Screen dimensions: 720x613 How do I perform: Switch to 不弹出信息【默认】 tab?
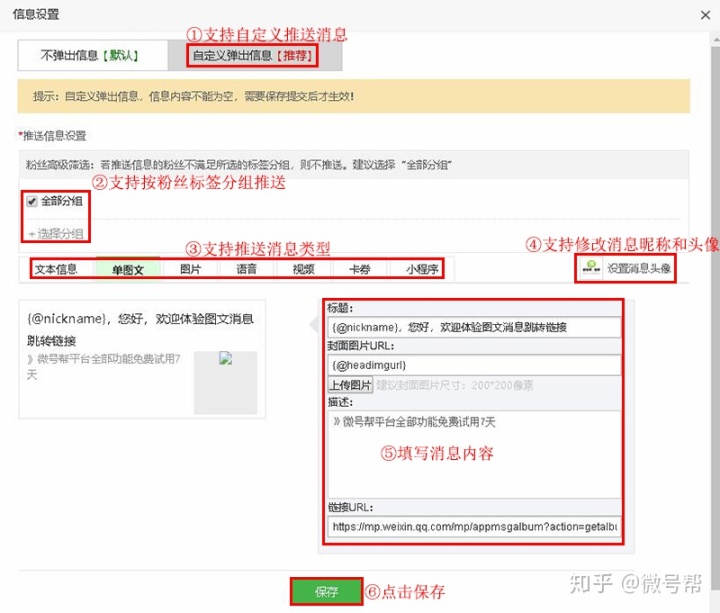coord(93,55)
